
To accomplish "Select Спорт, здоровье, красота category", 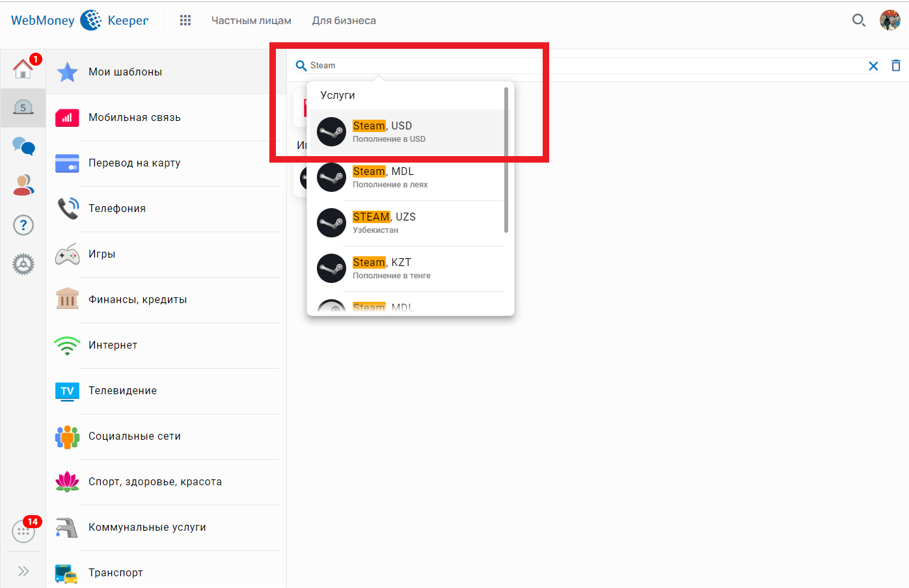I will 167,482.
